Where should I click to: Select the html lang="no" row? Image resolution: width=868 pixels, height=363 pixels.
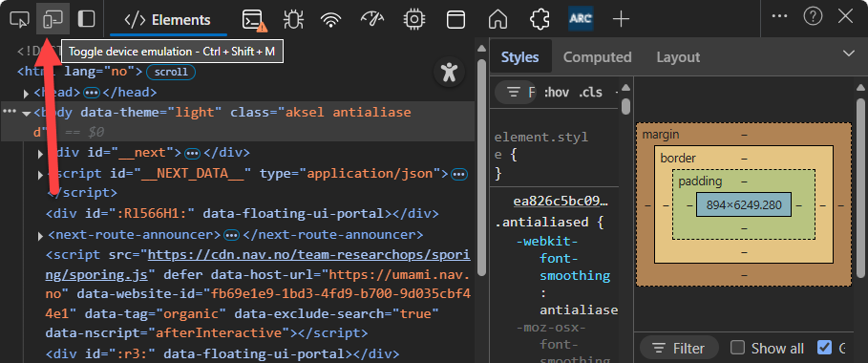(80, 72)
